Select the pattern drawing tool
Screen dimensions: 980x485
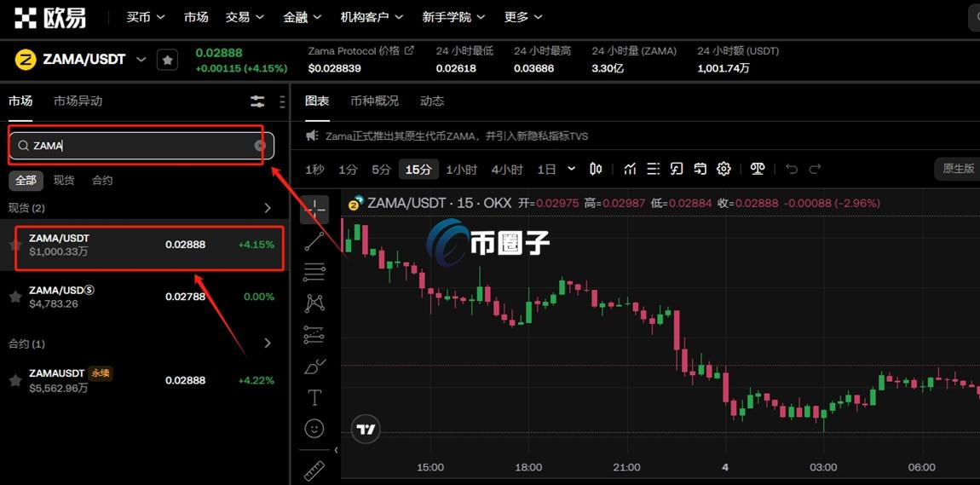pyautogui.click(x=314, y=303)
